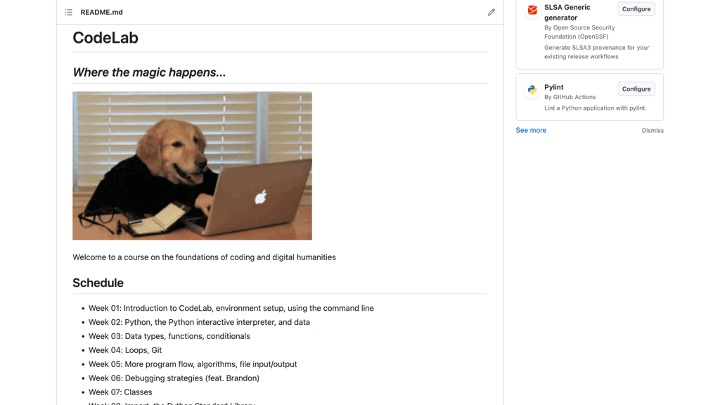Click the Week 01 schedule entry
The image size is (720, 405).
tap(231, 308)
